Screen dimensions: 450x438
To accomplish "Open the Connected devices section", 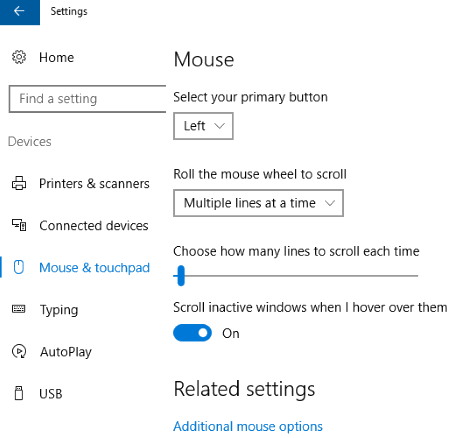I will (x=94, y=226).
